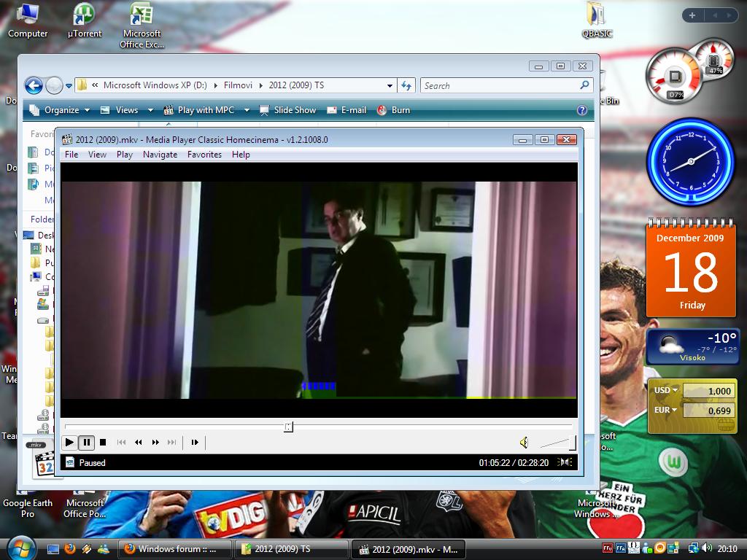Click the Back button in Explorer window
Screen dimensions: 747x560
(x=34, y=86)
